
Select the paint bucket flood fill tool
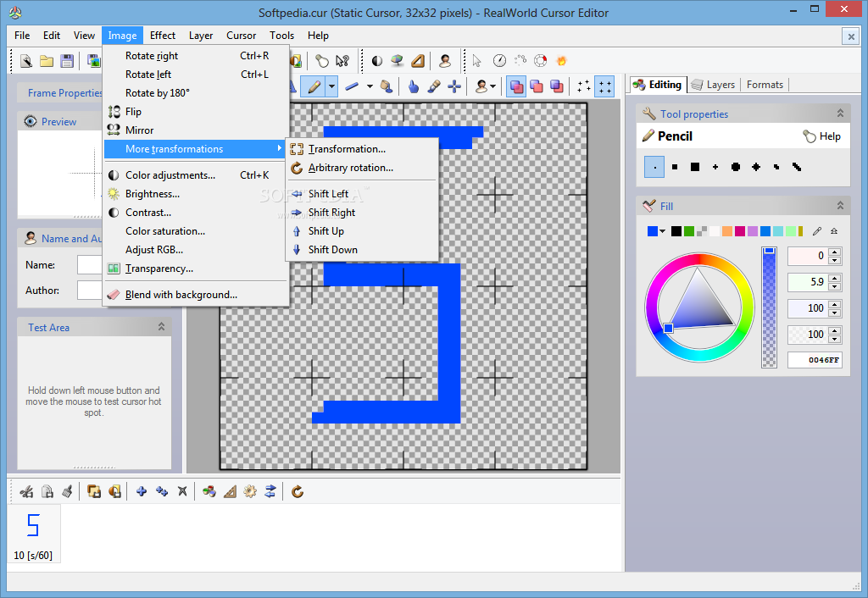[x=387, y=87]
